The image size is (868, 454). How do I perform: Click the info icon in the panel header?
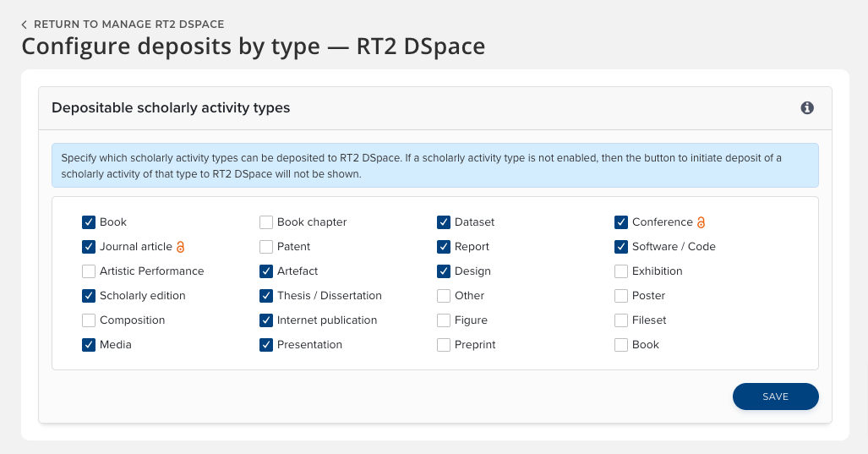[807, 108]
